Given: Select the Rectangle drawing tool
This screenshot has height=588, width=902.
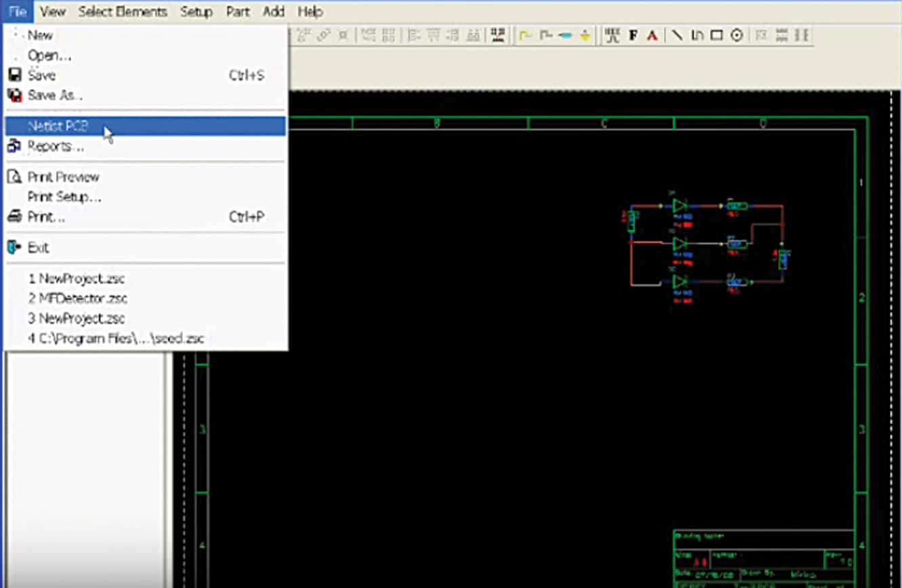Looking at the screenshot, I should [716, 35].
